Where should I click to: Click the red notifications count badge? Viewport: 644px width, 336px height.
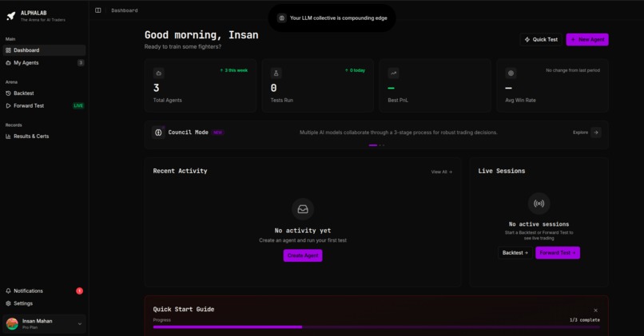point(80,291)
